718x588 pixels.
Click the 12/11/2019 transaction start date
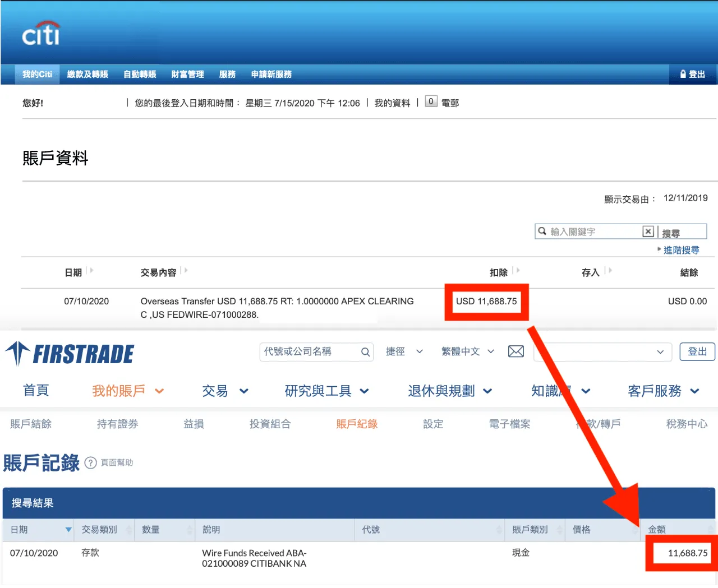pyautogui.click(x=685, y=198)
